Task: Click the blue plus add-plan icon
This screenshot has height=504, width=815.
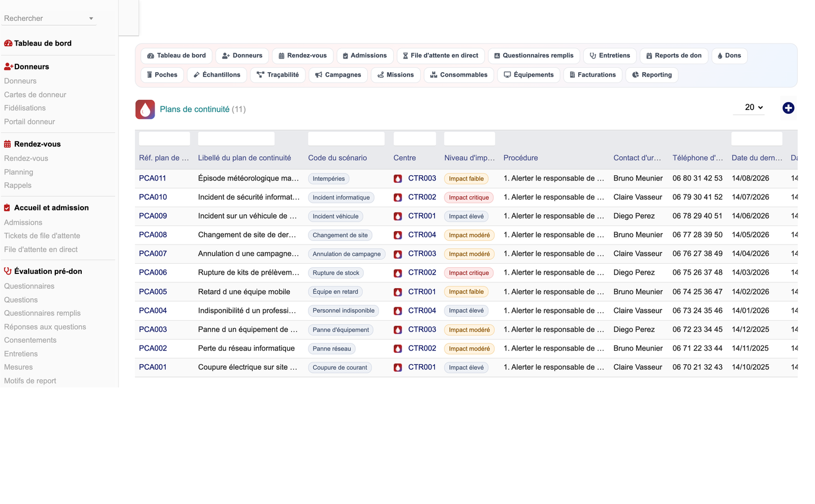Action: [788, 108]
